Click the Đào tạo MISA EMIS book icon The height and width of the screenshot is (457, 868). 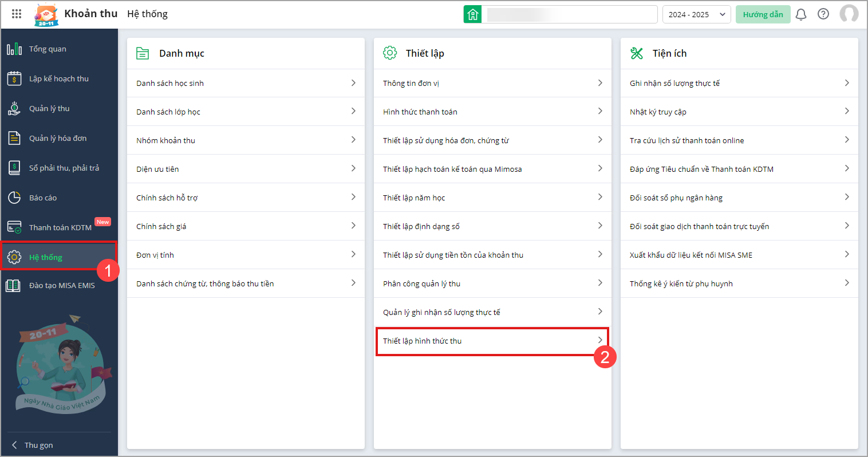click(13, 285)
